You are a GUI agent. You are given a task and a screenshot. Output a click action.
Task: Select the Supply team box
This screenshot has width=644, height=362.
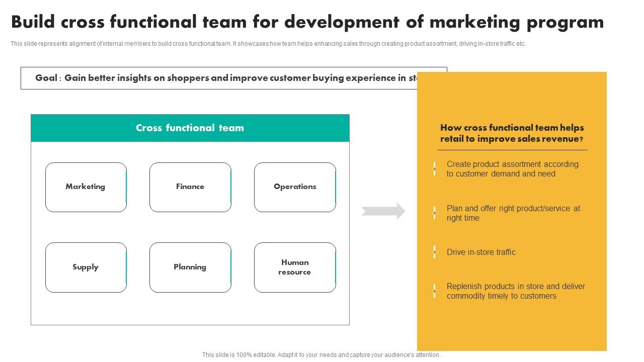[86, 267]
